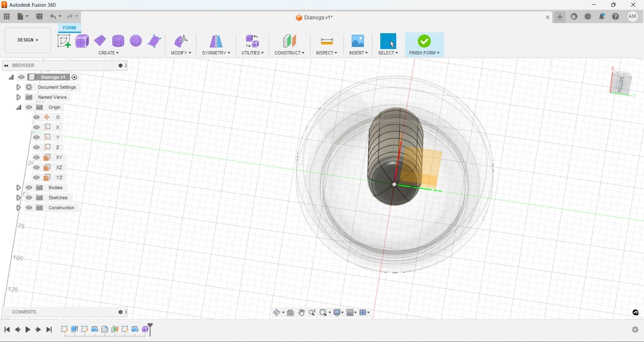Toggle visibility of the Origin folder
The height and width of the screenshot is (342, 644).
[x=29, y=107]
